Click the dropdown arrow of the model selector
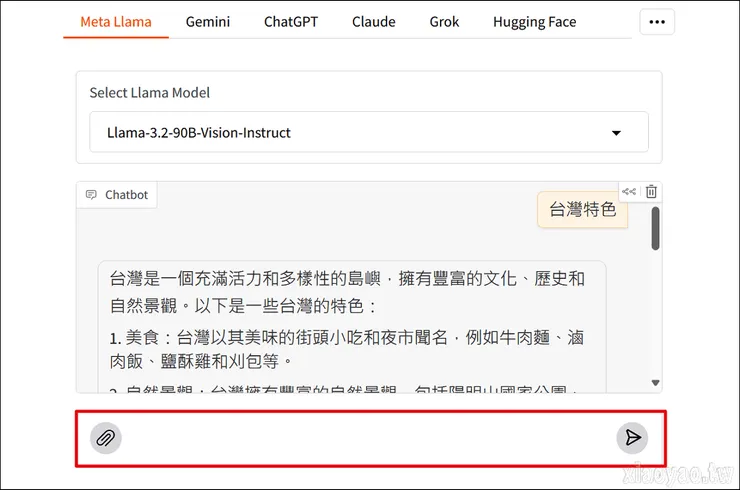This screenshot has height=490, width=740. click(x=616, y=133)
